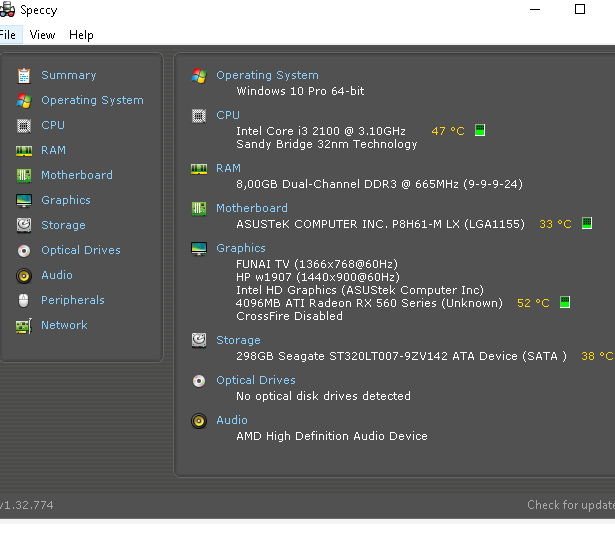Click disc icon beside Optical Drives summary heading
The height and width of the screenshot is (536, 615).
click(199, 381)
